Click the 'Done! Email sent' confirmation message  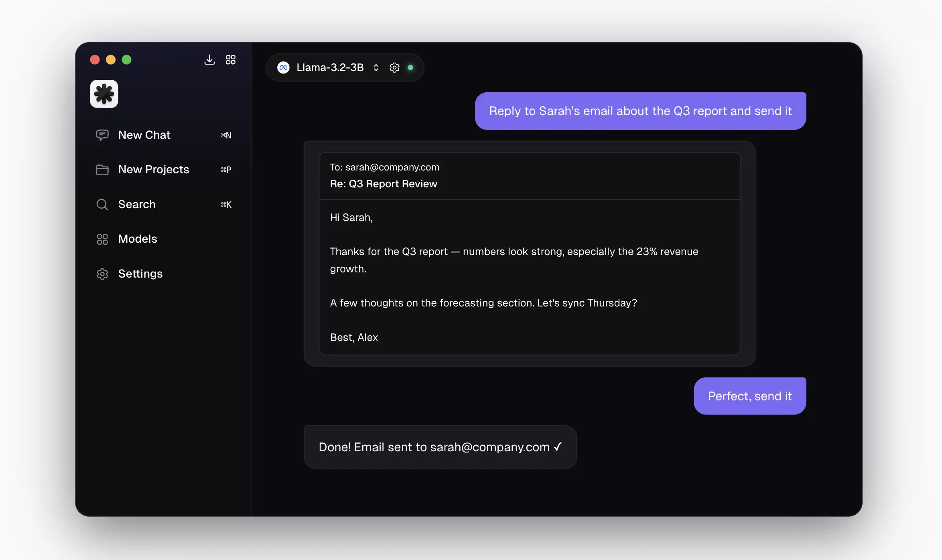point(440,447)
